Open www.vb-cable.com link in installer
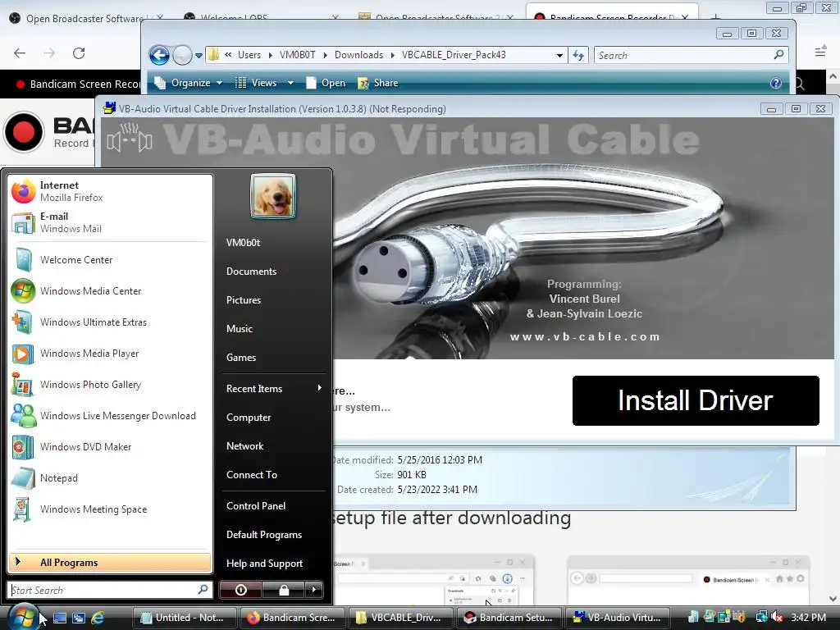The height and width of the screenshot is (630, 840). point(584,337)
